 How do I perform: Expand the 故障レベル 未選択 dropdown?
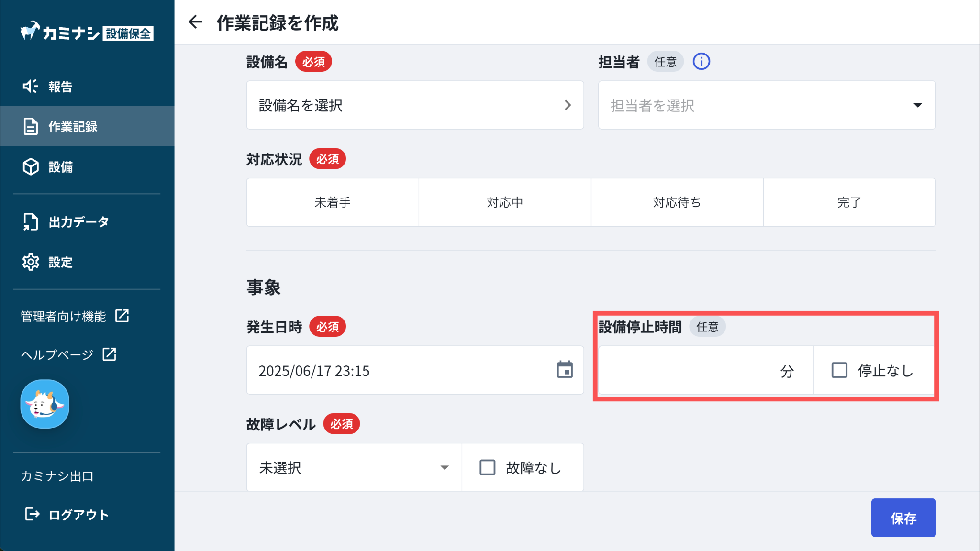354,467
